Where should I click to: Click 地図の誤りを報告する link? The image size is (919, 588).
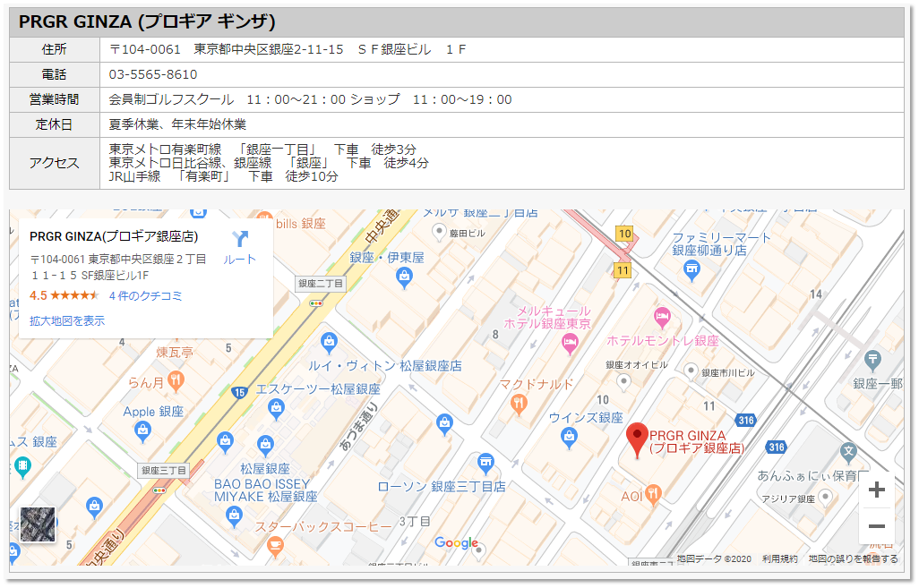(854, 558)
